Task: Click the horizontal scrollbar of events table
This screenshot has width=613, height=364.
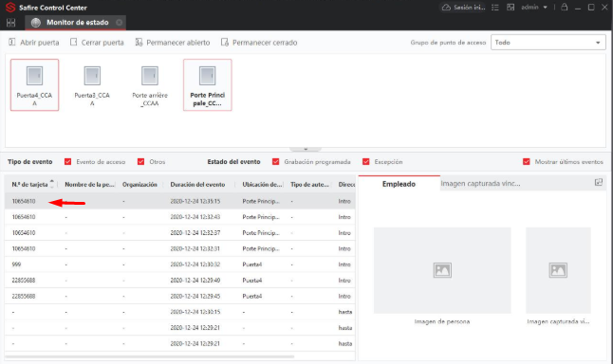Action: 150,356
